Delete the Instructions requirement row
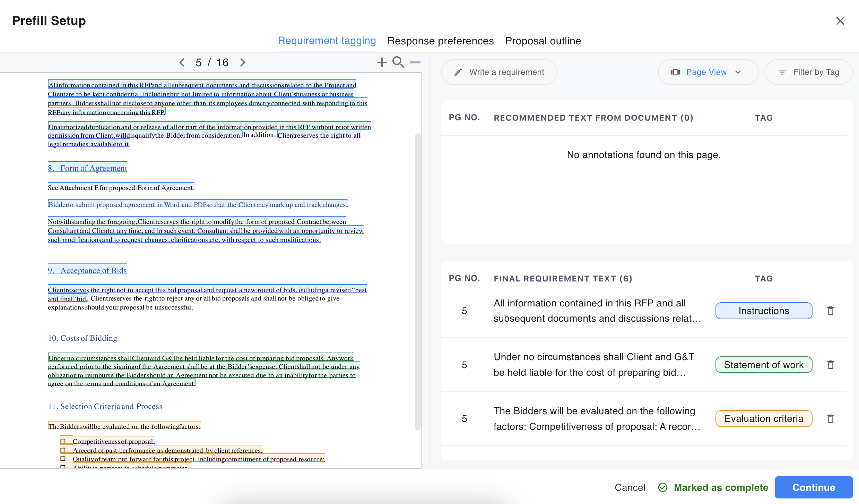 (x=830, y=311)
